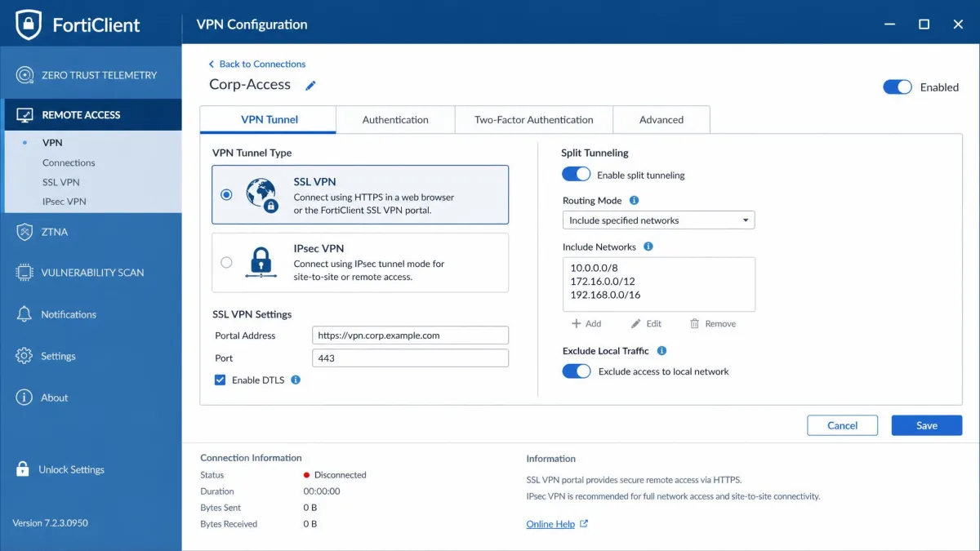Click the SSL VPN globe icon

click(x=261, y=194)
